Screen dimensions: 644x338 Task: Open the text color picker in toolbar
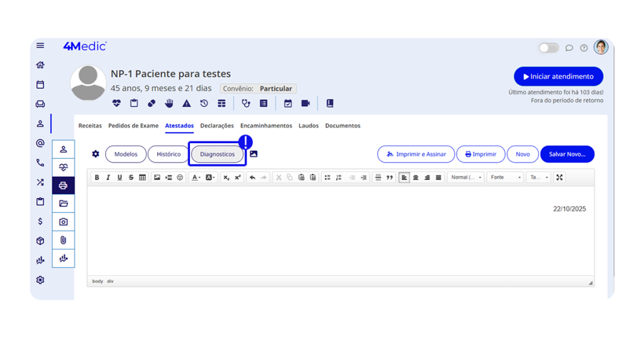196,178
